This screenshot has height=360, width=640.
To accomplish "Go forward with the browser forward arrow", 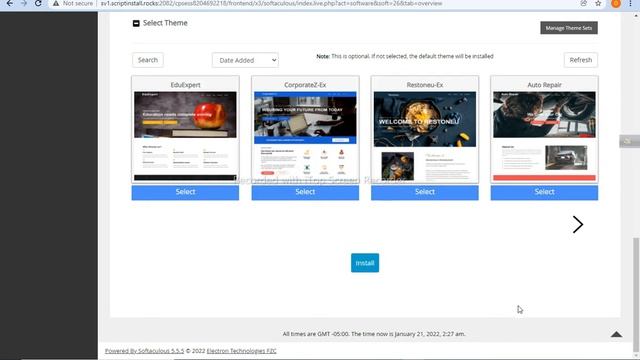I will pyautogui.click(x=24, y=3).
